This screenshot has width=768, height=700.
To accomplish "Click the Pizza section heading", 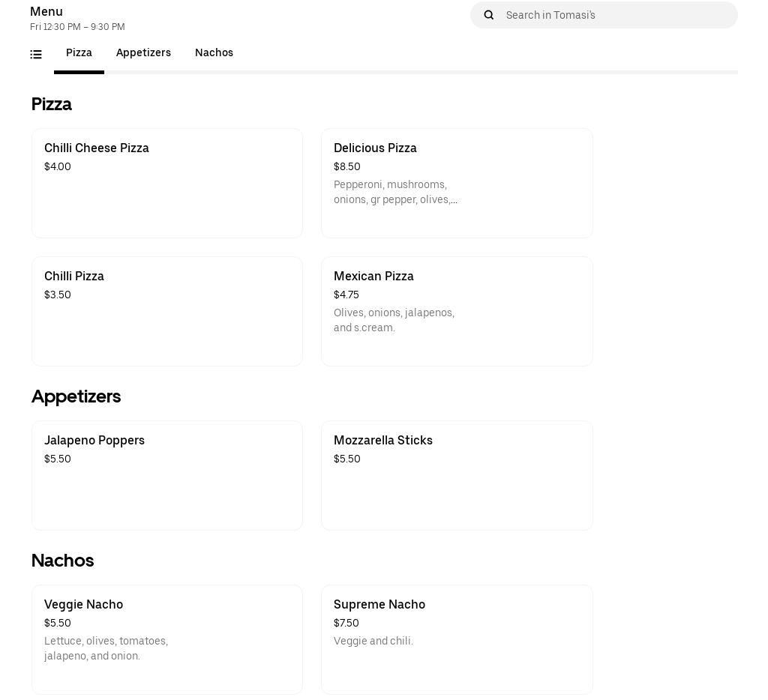I will (x=52, y=104).
